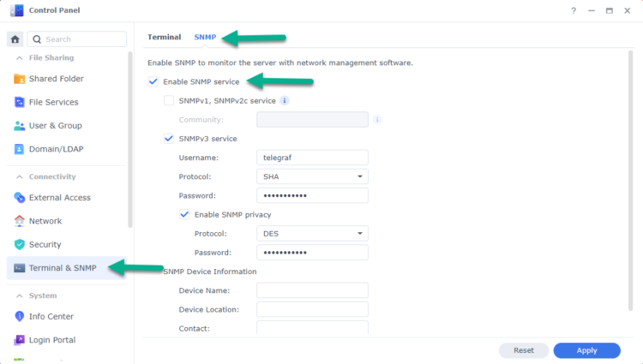Open the DES privacy protocol dropdown
643x364 pixels.
point(312,234)
